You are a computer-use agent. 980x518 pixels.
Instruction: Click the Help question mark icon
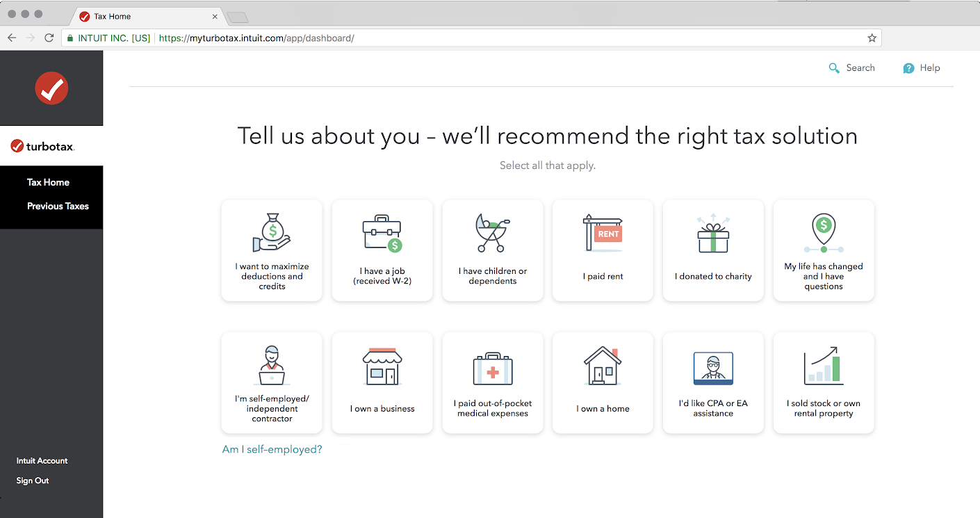click(x=908, y=68)
